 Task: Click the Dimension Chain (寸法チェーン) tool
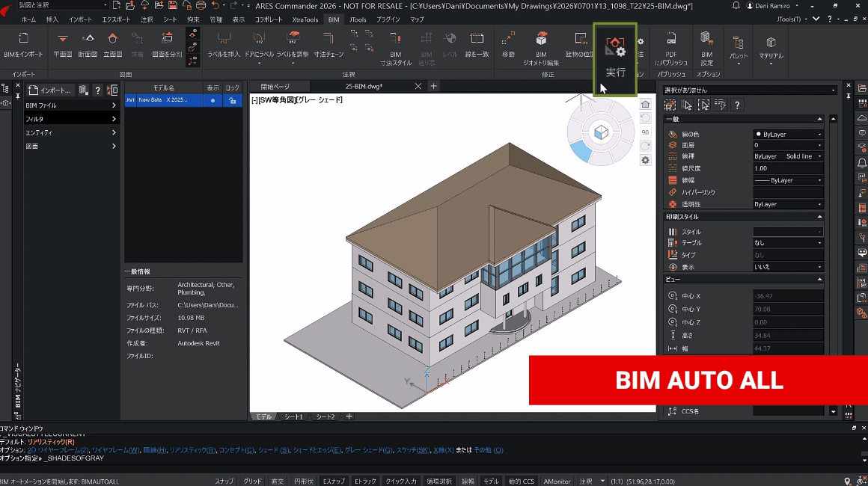[328, 40]
